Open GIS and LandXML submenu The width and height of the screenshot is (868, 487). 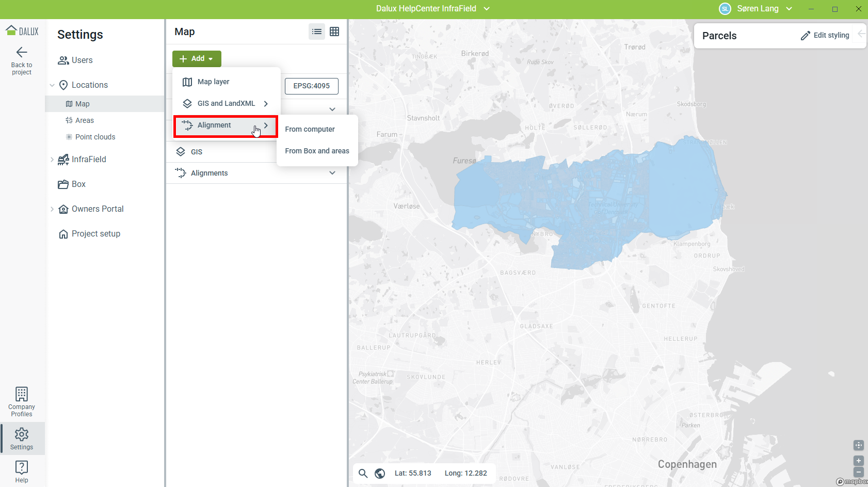(226, 103)
